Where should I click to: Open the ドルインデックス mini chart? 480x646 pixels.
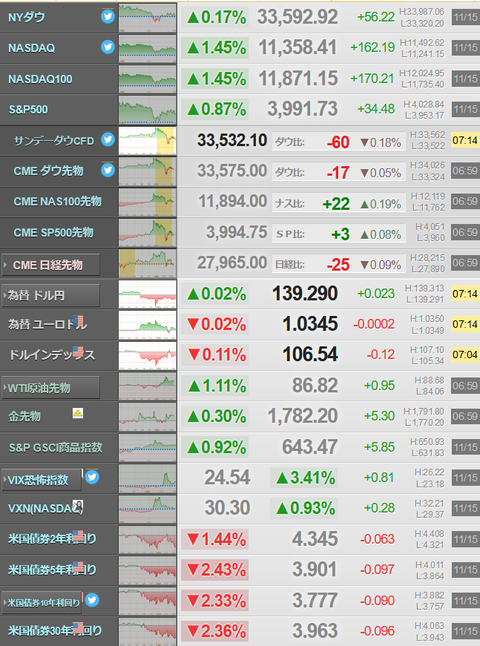point(148,356)
